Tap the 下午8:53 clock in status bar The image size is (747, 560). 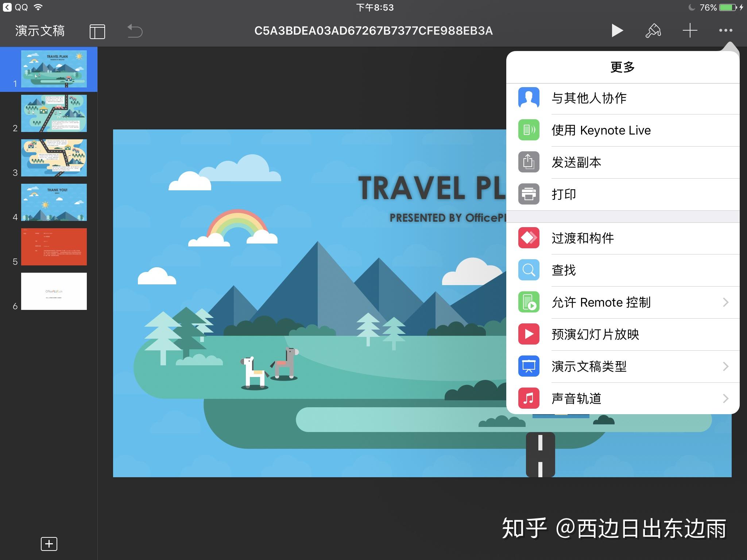(x=375, y=7)
